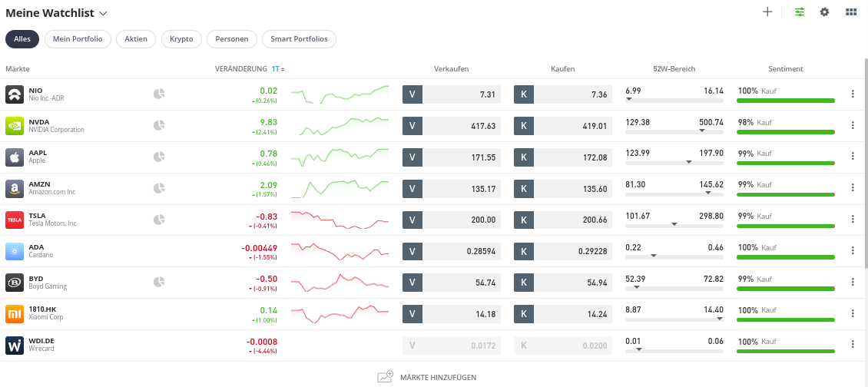The height and width of the screenshot is (387, 868).
Task: Open watchlist settings gear
Action: coord(824,12)
